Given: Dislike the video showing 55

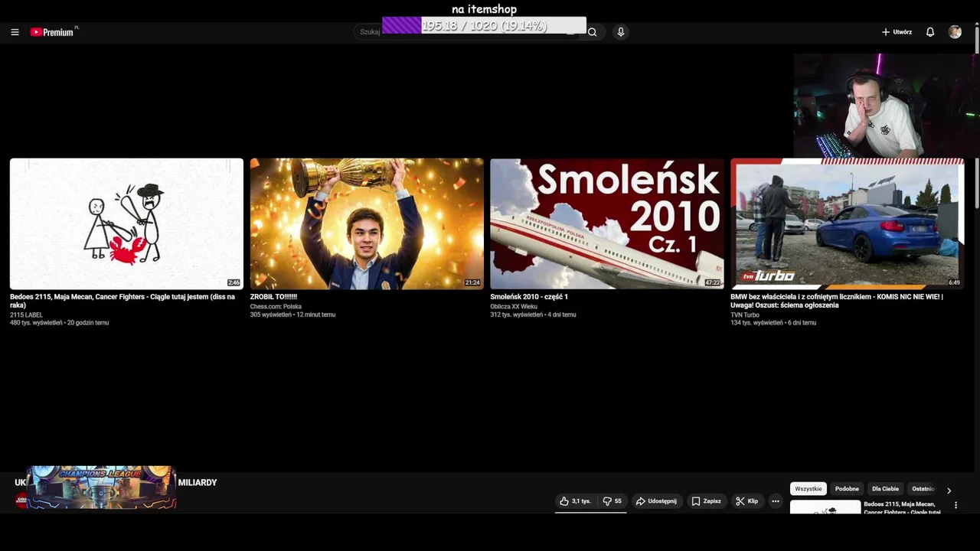Looking at the screenshot, I should (612, 501).
